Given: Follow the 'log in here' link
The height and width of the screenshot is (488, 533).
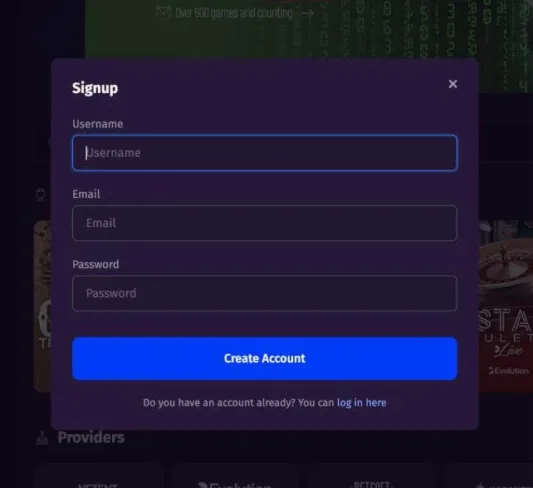Looking at the screenshot, I should point(361,403).
